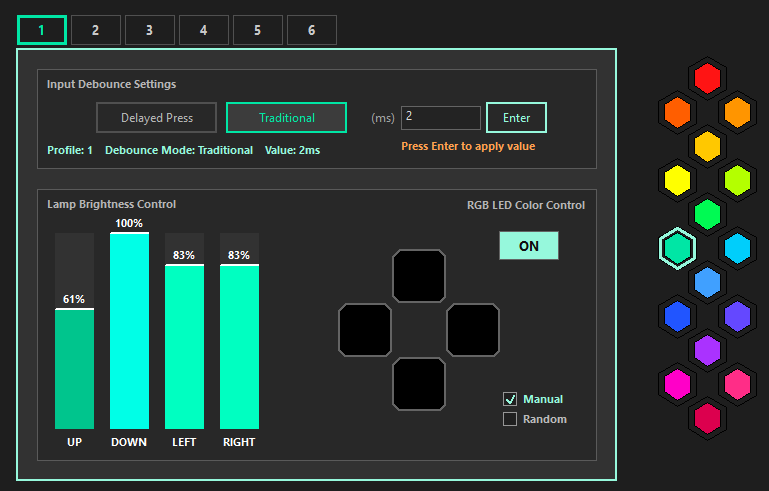769x491 pixels.
Task: Go to profile tab 6
Action: pyautogui.click(x=312, y=30)
